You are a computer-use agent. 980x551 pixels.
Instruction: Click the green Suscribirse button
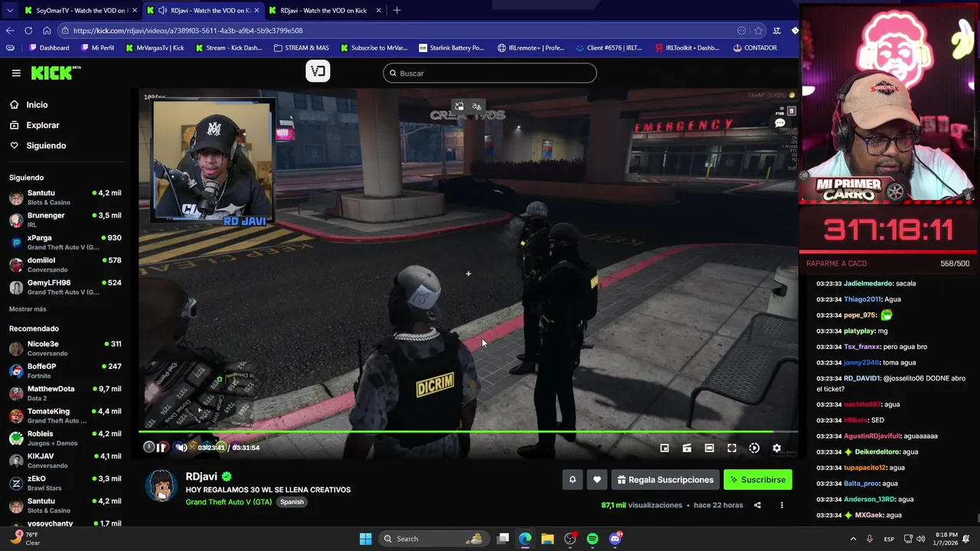click(758, 480)
